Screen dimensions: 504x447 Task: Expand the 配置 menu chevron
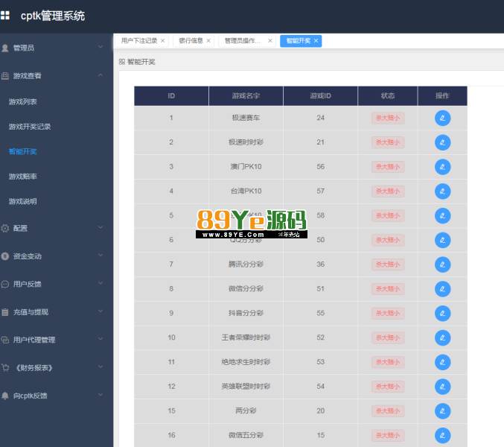[101, 227]
